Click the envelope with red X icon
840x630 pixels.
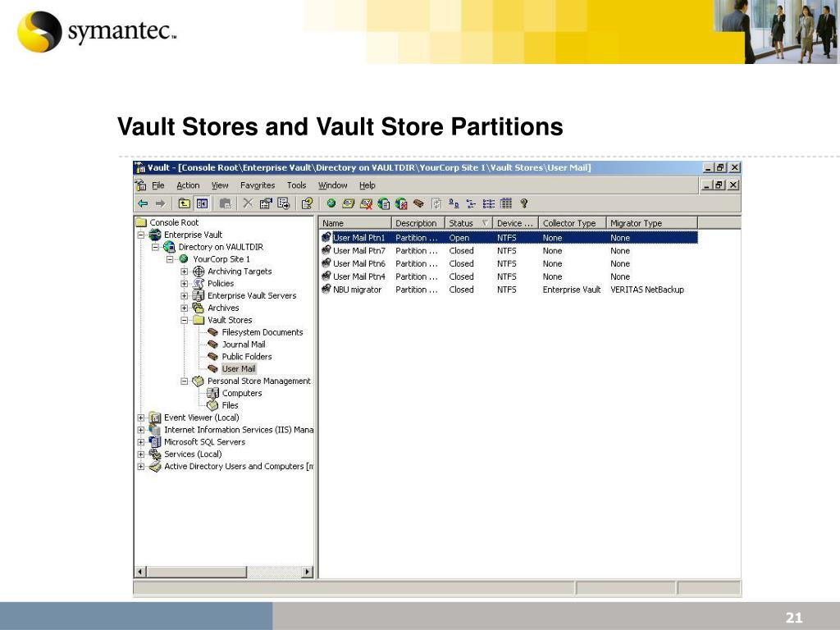tap(367, 203)
